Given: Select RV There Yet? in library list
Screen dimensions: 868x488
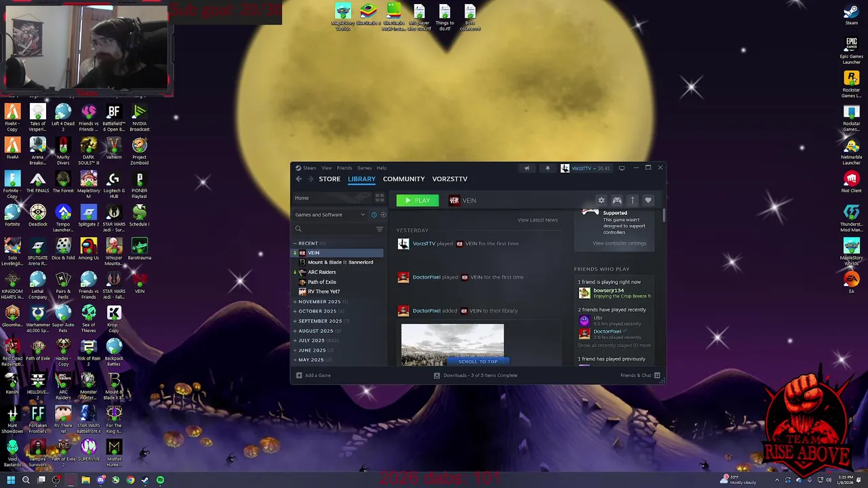Looking at the screenshot, I should [x=323, y=291].
